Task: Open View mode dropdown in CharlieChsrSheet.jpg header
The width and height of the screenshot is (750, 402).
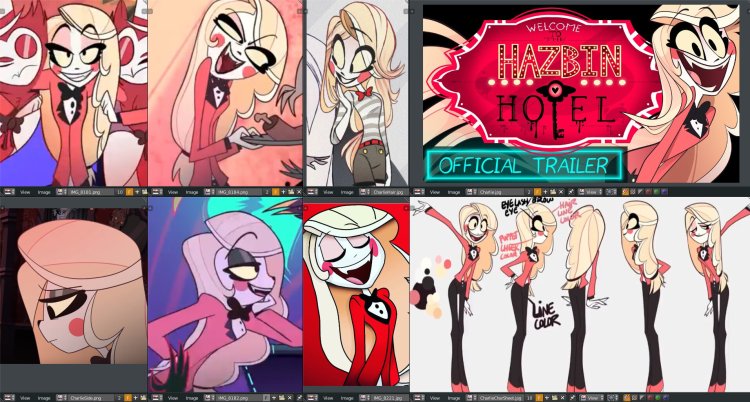Action: pos(591,397)
